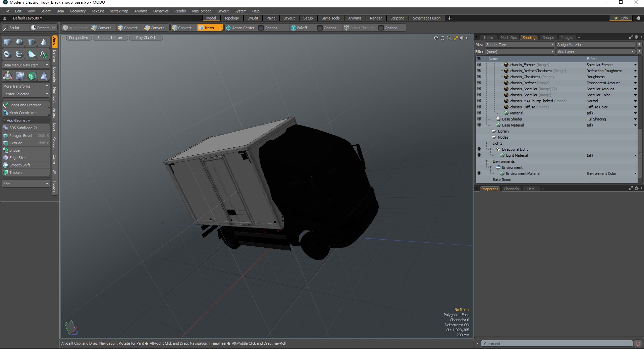Click the taper deform icon
Image resolution: width=644 pixels, height=349 pixels.
[x=44, y=76]
